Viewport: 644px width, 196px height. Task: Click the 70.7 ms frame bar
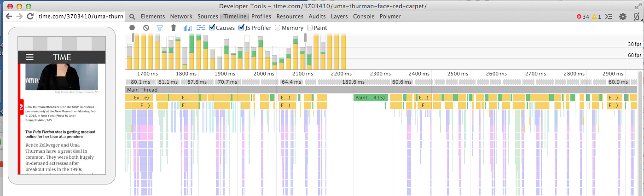(227, 82)
